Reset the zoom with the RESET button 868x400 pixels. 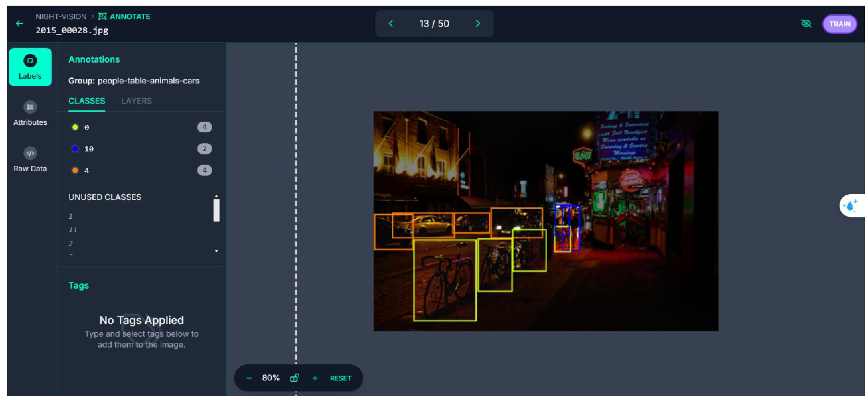point(340,378)
